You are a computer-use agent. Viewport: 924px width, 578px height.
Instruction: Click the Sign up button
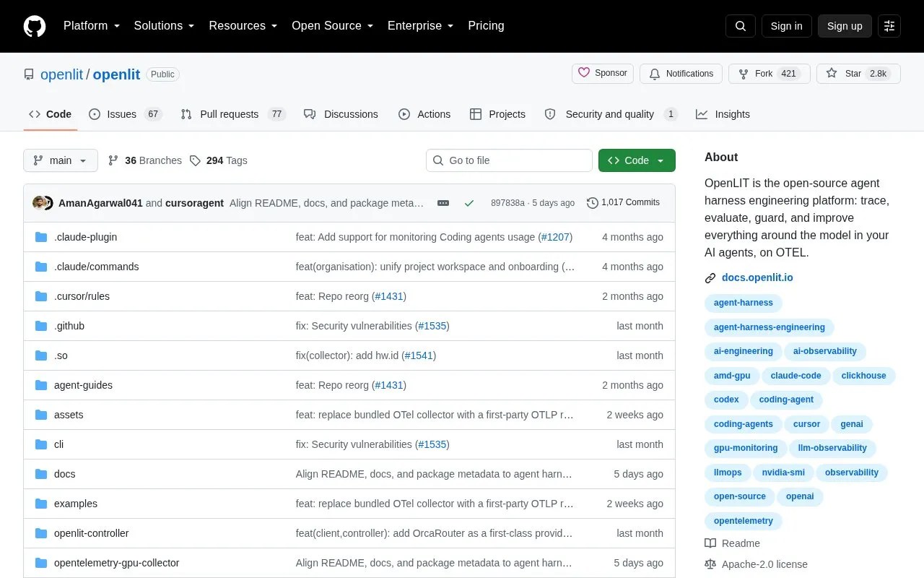tap(845, 26)
